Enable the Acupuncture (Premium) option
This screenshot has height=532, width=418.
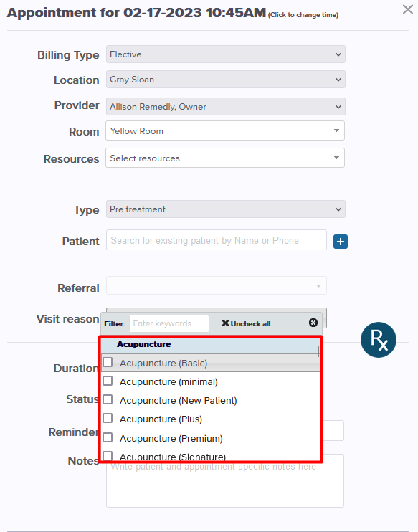108,437
